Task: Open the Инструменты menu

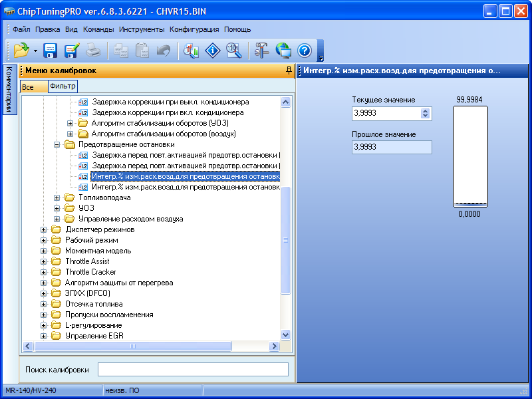Action: coord(142,29)
